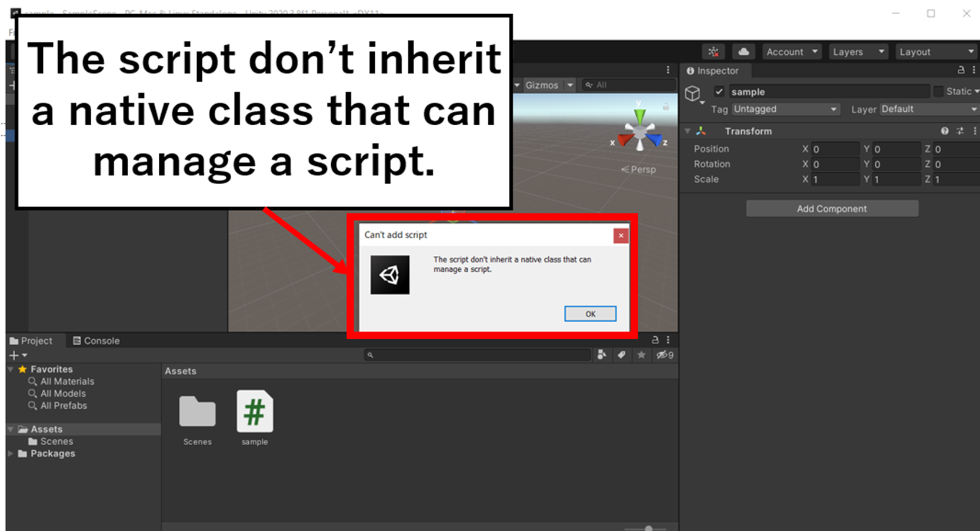Click the Add Component button
980x531 pixels.
[832, 208]
